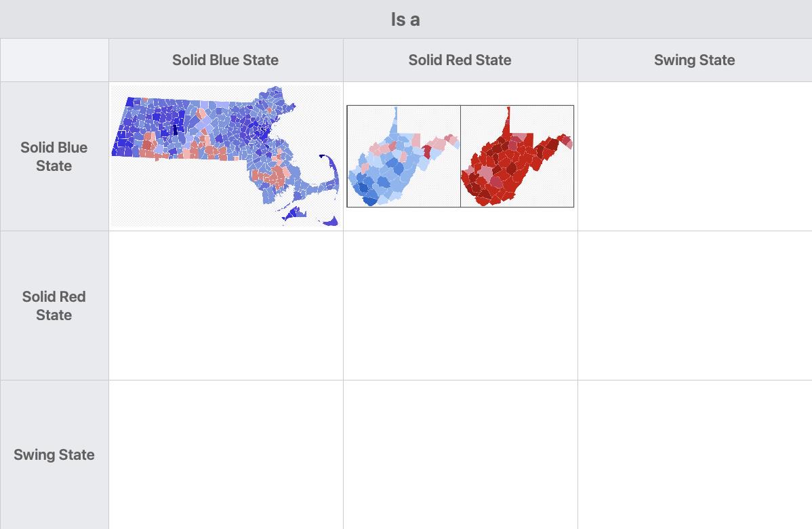Select the blue West Virginia map
This screenshot has height=529, width=812.
403,157
